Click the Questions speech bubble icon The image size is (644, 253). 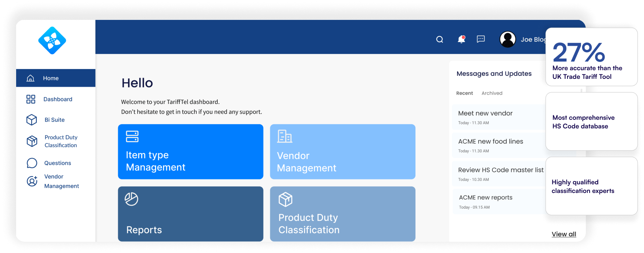pyautogui.click(x=32, y=163)
